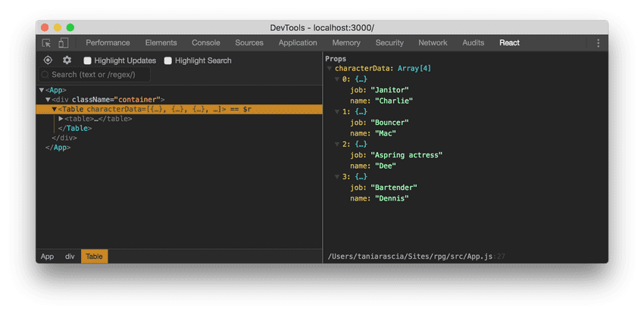This screenshot has height=314, width=644.
Task: Click the inspect element cursor icon
Action: coord(47,43)
